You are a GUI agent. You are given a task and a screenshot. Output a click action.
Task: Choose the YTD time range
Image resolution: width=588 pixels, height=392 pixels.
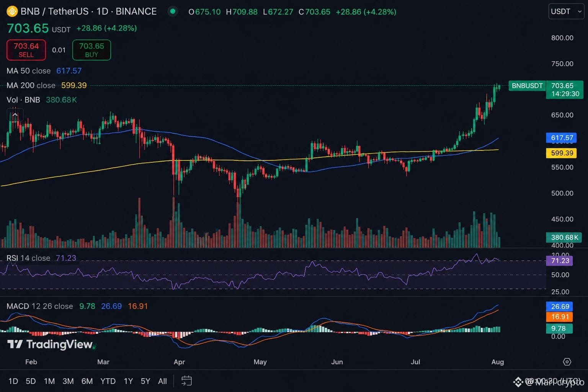pos(108,381)
